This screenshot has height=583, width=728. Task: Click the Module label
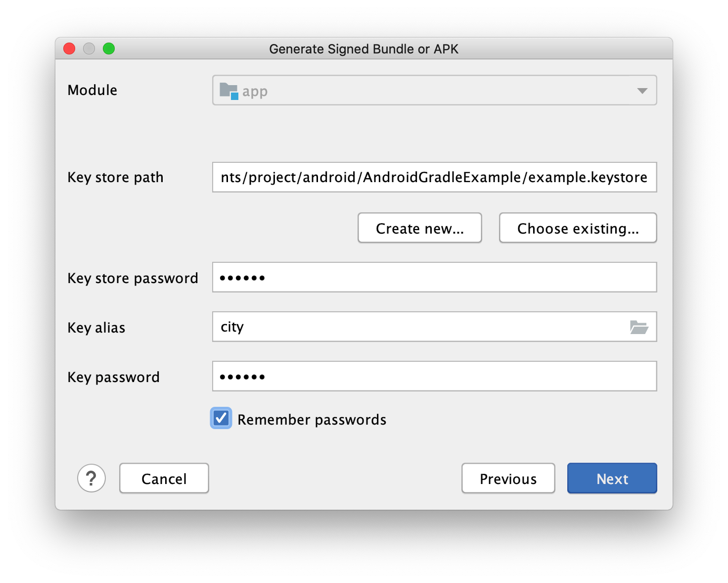pyautogui.click(x=92, y=90)
